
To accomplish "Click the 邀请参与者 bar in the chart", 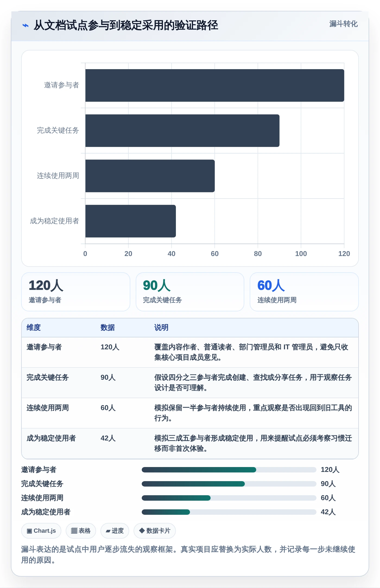I will [x=215, y=85].
